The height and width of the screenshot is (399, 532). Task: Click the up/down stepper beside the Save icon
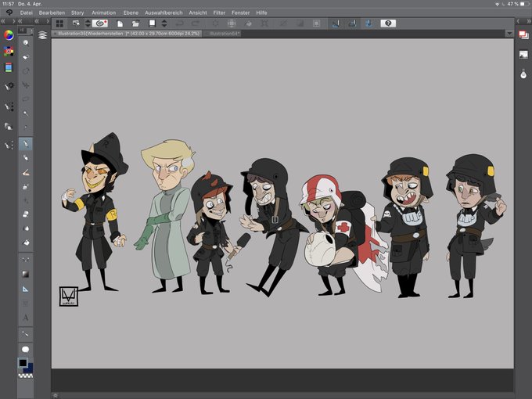pos(164,23)
